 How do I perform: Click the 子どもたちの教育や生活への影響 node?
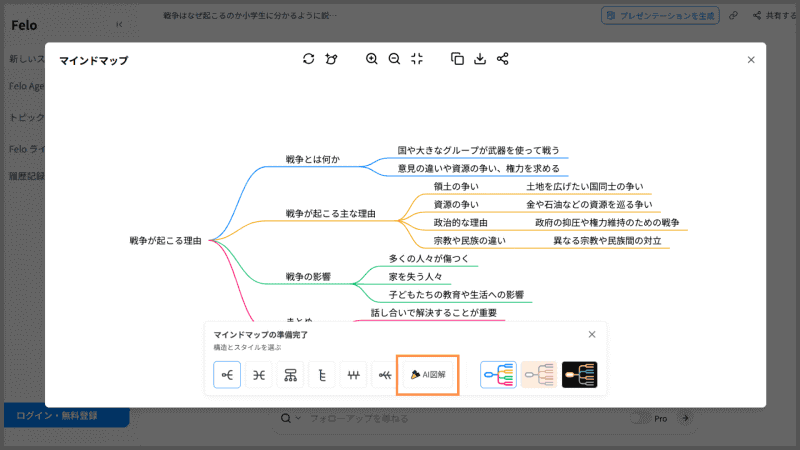pyautogui.click(x=456, y=294)
